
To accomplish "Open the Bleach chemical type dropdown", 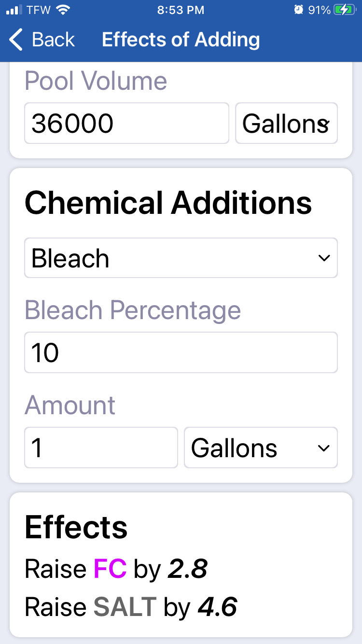I will pos(181,258).
